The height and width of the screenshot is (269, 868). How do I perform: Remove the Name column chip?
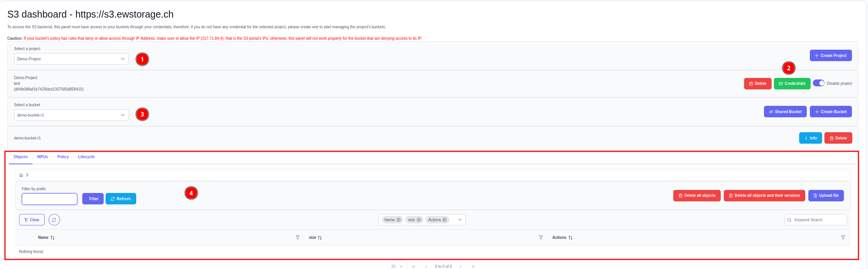click(399, 220)
